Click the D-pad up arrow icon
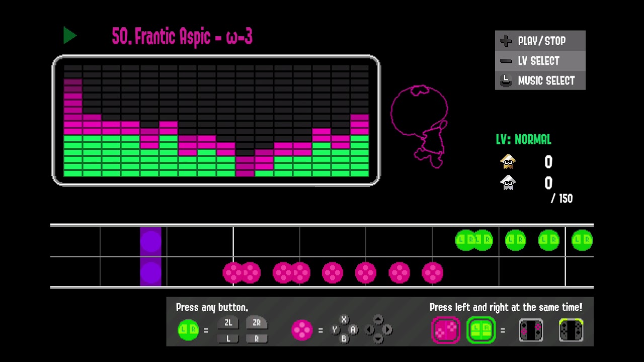 click(x=378, y=320)
